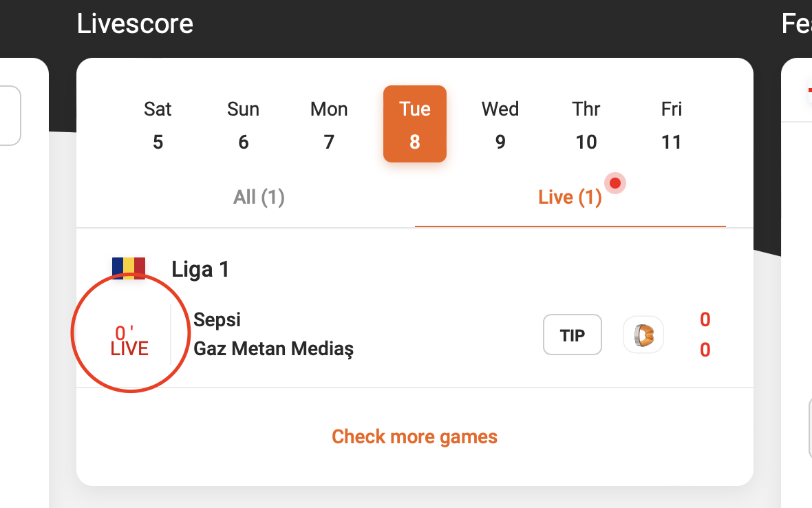Select Friday 11 in the date picker
This screenshot has width=812, height=508.
(x=671, y=124)
